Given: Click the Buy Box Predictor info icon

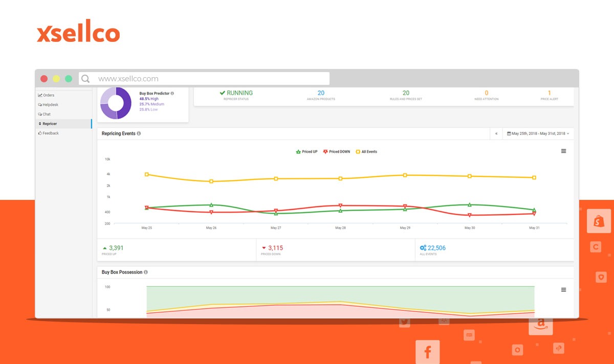Looking at the screenshot, I should [172, 94].
